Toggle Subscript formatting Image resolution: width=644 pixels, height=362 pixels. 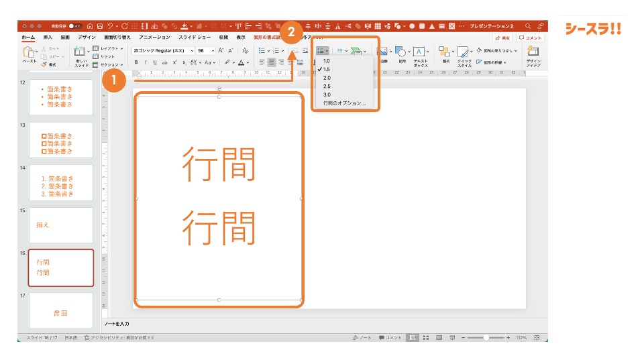184,62
